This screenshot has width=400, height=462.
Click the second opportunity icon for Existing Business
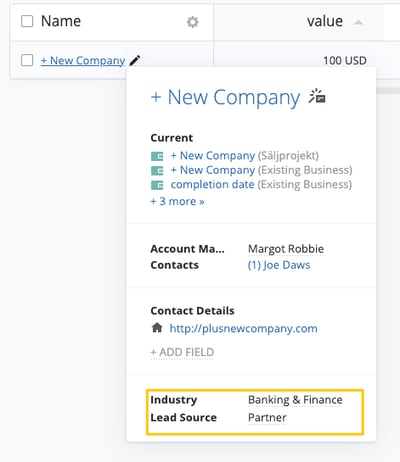tap(157, 171)
